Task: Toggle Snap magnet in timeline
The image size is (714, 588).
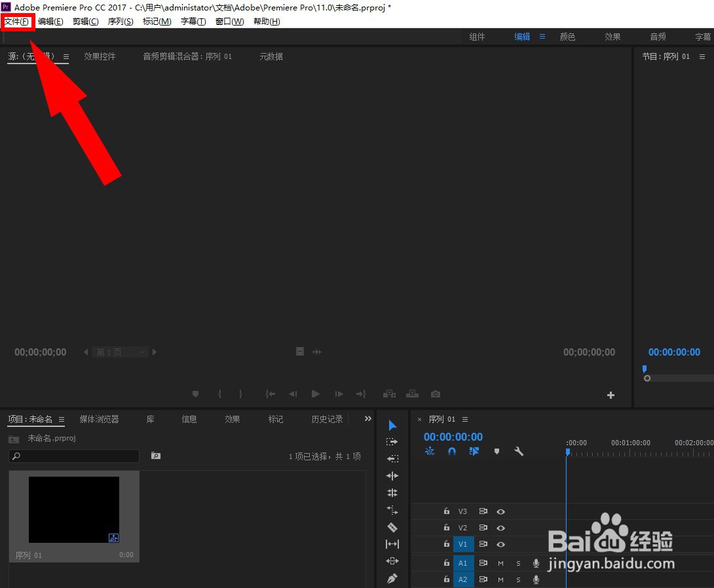Action: [452, 451]
